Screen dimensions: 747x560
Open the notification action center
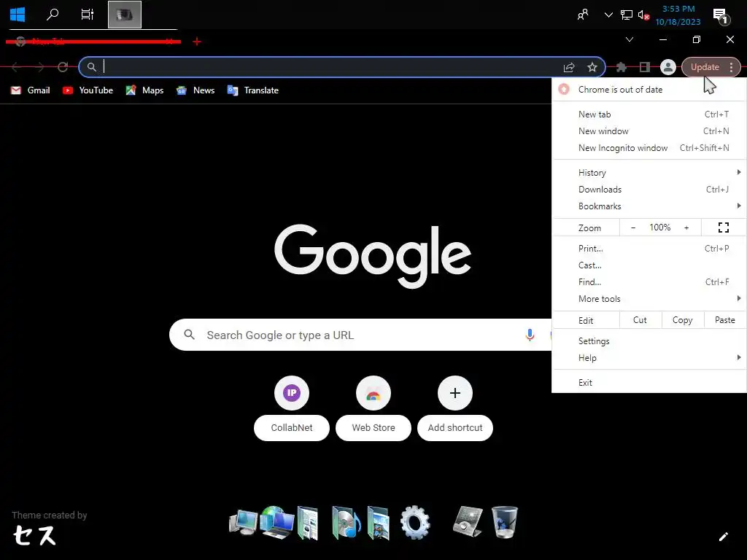tap(721, 16)
